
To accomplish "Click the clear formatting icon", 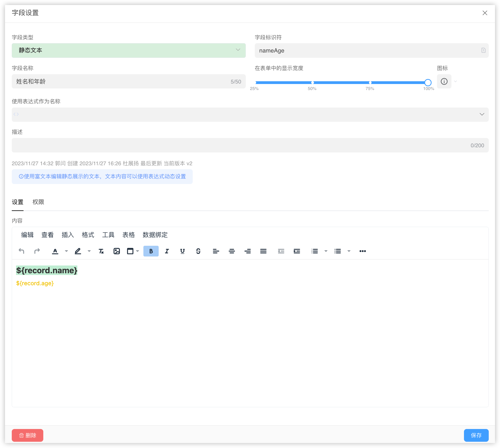I will [x=101, y=251].
